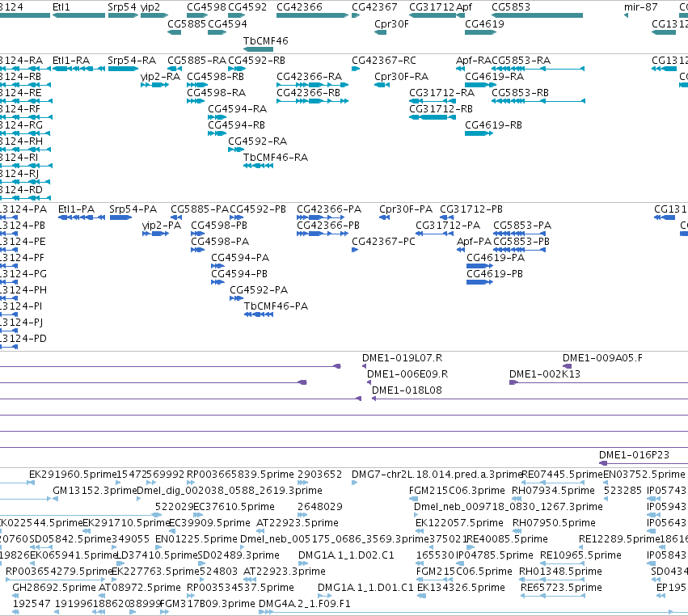Select transcript TbCMF46-RA
Viewport: 688px width, 616px height.
tap(276, 158)
